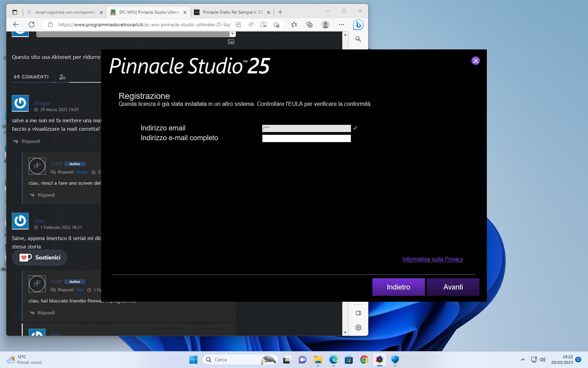588x368 pixels.
Task: Open File Explorer from taskbar
Action: pos(318,360)
